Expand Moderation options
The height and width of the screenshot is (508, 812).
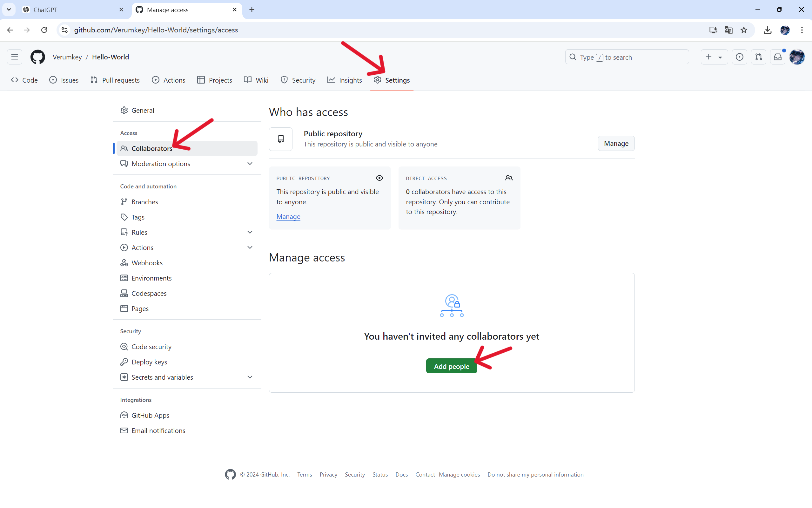(x=187, y=164)
